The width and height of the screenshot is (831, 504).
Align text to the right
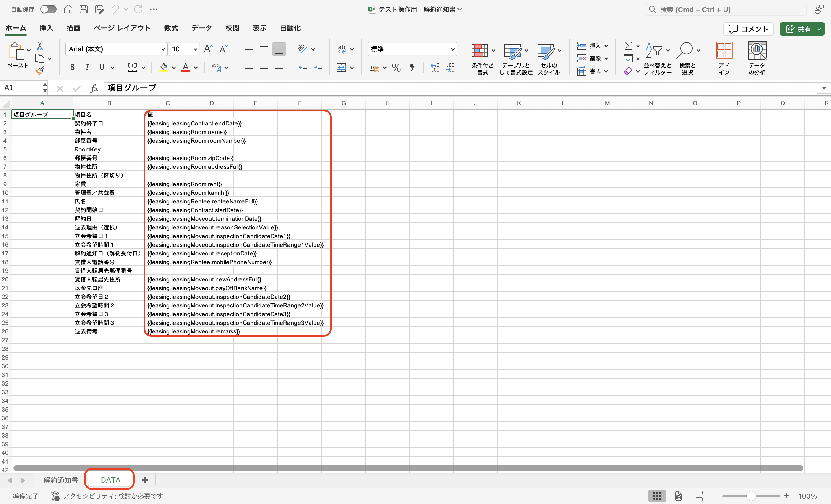279,67
